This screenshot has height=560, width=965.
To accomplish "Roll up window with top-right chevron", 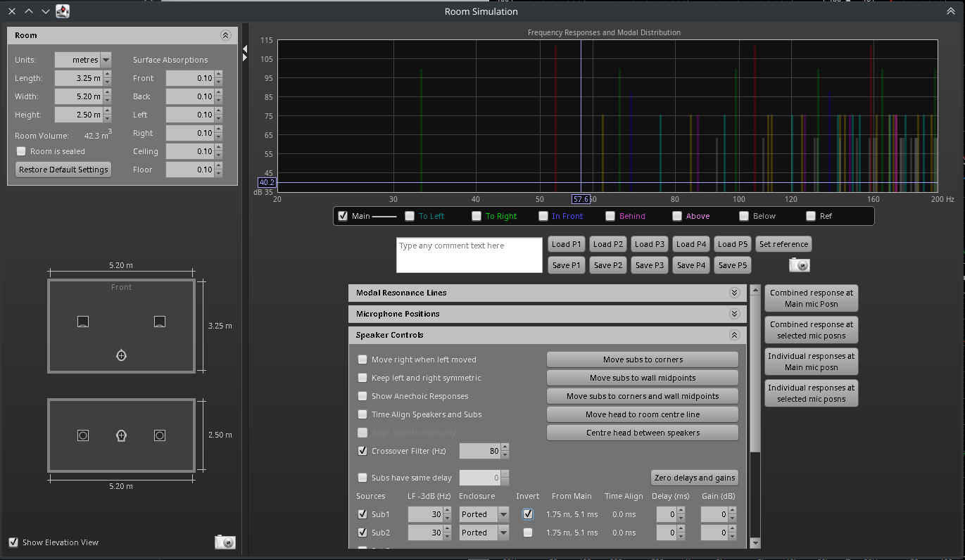I will click(951, 11).
